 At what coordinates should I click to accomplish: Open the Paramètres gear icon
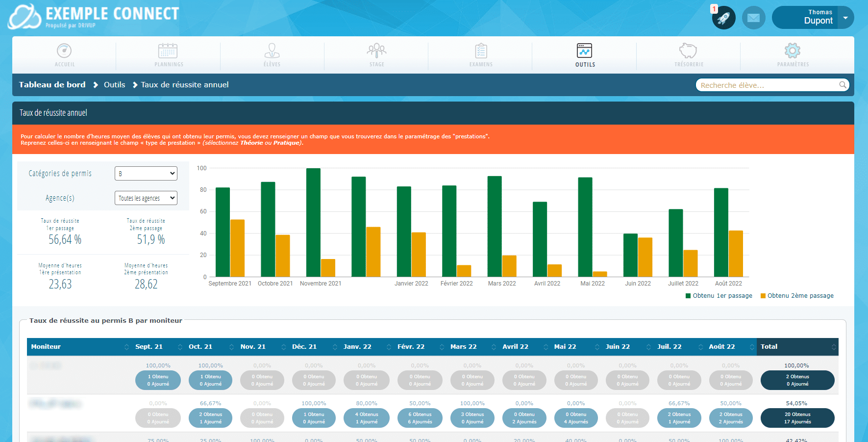(x=793, y=51)
